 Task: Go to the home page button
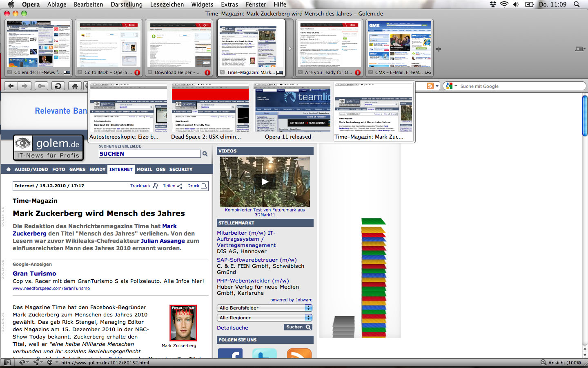(x=74, y=86)
